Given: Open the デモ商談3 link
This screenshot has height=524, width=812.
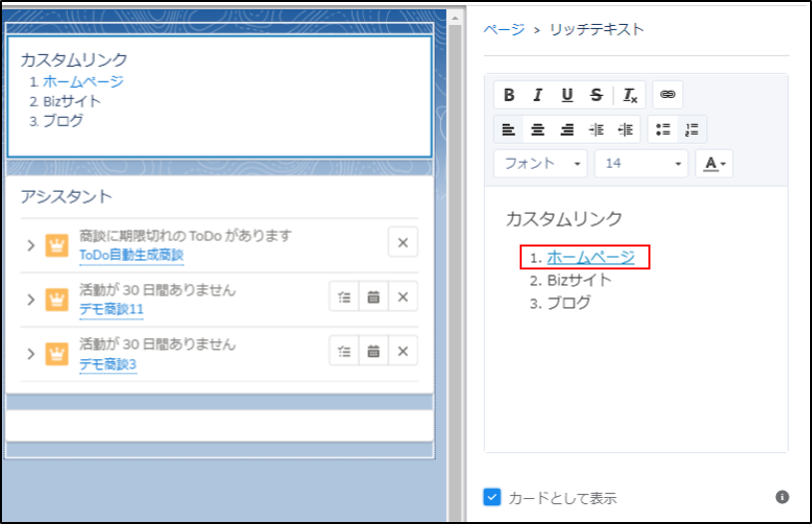Looking at the screenshot, I should click(108, 364).
